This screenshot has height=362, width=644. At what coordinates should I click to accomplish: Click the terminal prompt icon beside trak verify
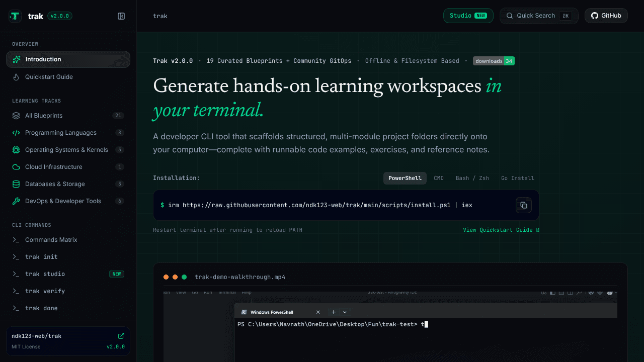(x=16, y=291)
